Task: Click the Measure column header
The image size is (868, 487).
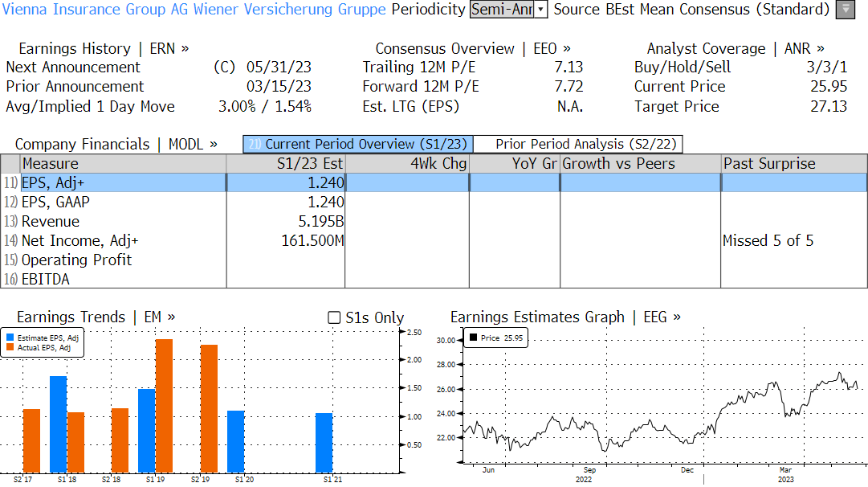Action: coord(124,164)
